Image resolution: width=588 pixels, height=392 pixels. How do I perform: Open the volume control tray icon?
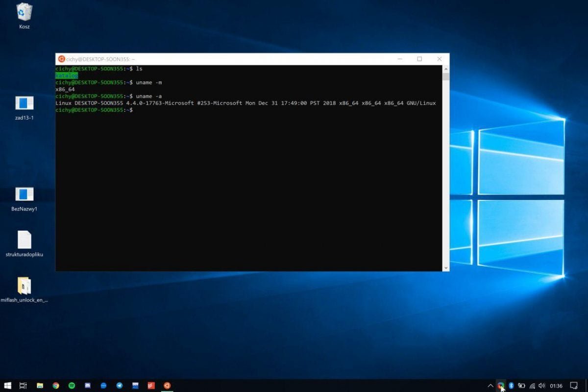click(x=542, y=386)
